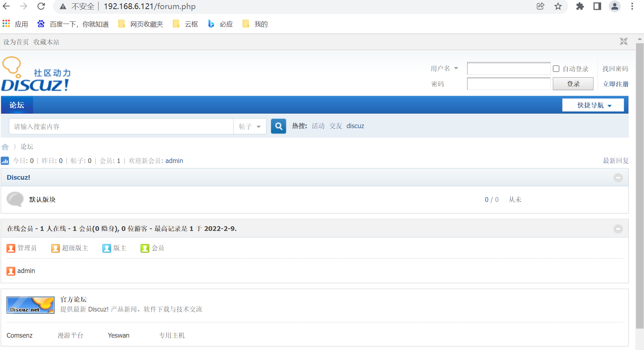The width and height of the screenshot is (644, 350).
Task: Open the 最新回复 link
Action: coord(616,160)
